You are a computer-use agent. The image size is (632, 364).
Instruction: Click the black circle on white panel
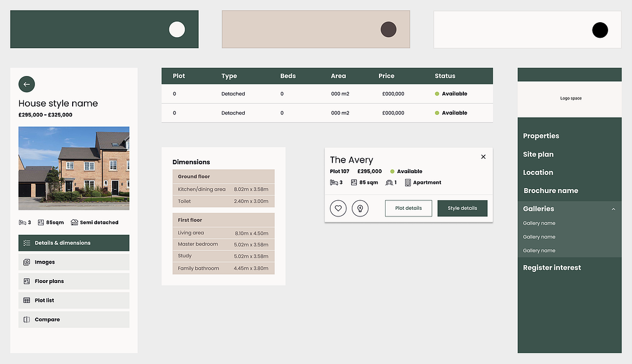tap(600, 30)
